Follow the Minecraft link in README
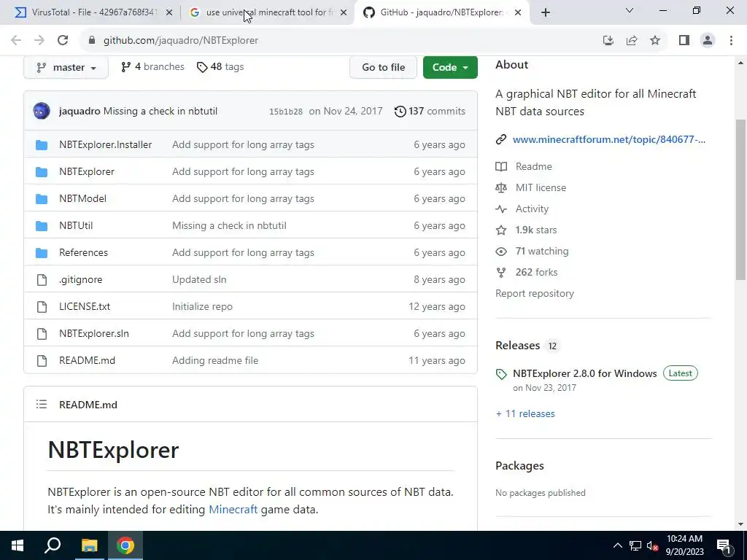Viewport: 747px width, 560px height. pos(233,510)
